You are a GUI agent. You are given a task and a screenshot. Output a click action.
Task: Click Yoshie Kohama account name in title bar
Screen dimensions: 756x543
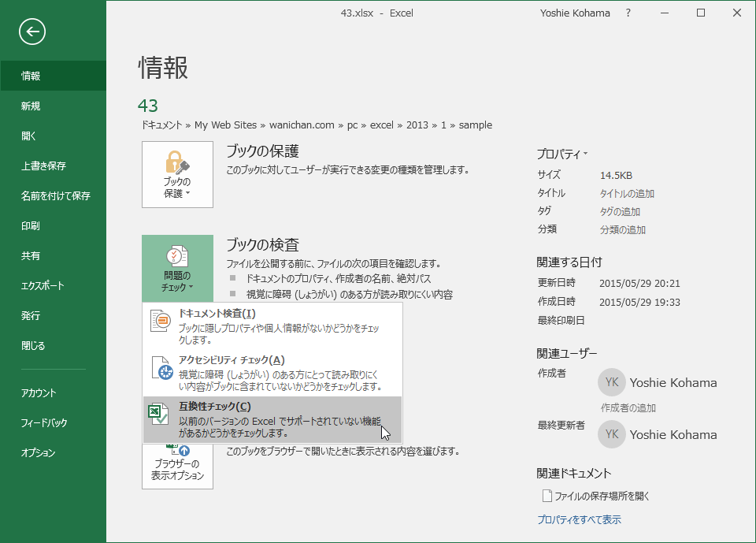pyautogui.click(x=575, y=13)
